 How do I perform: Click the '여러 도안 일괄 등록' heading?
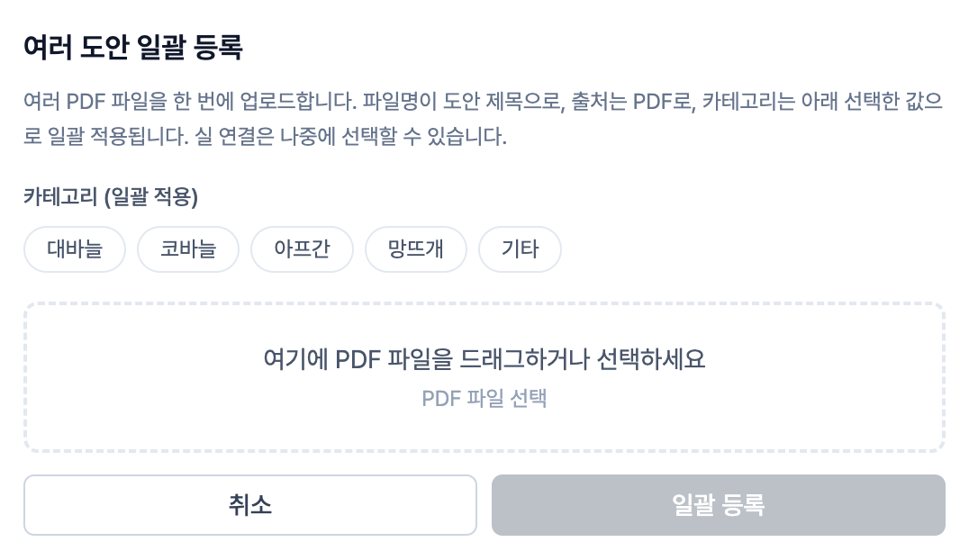[132, 47]
